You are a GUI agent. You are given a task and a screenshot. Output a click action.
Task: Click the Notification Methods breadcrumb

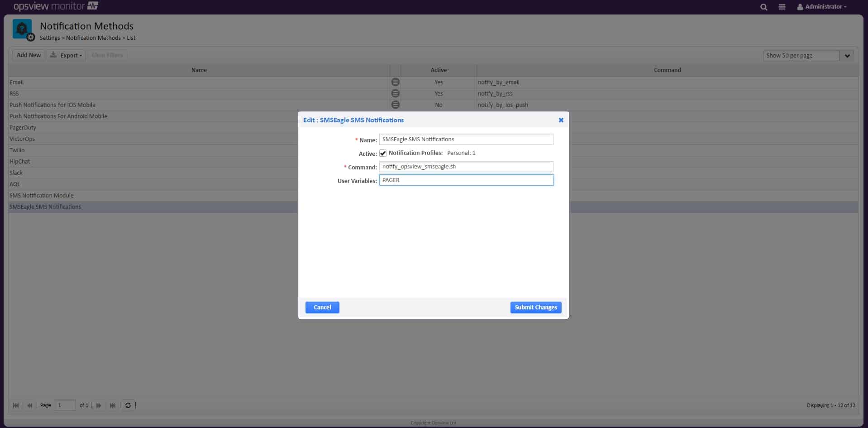(x=93, y=38)
